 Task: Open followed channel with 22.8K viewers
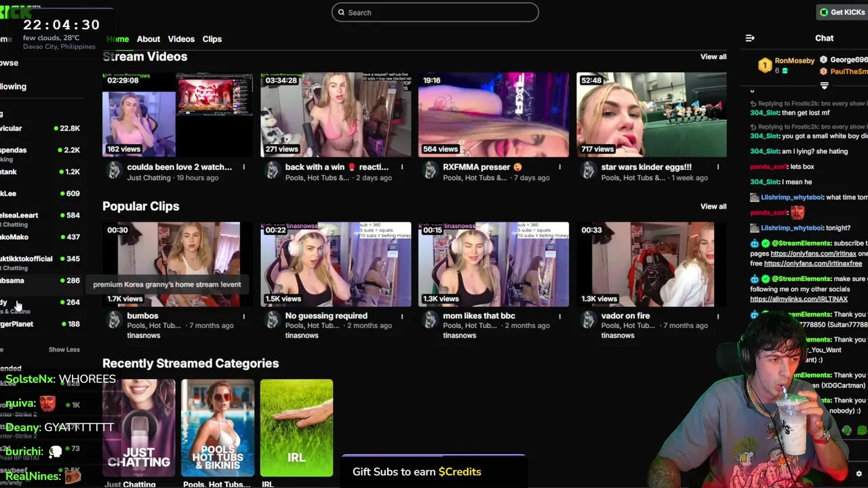[x=41, y=128]
